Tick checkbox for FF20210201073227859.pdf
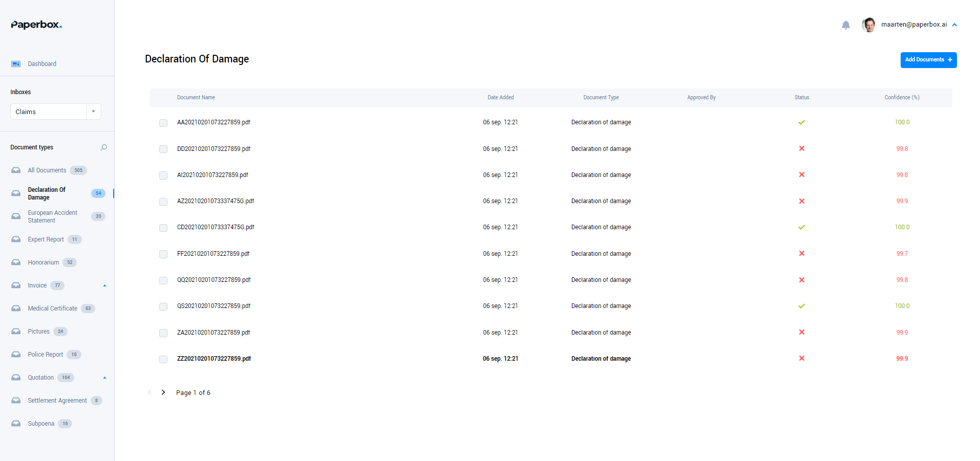 [x=163, y=254]
